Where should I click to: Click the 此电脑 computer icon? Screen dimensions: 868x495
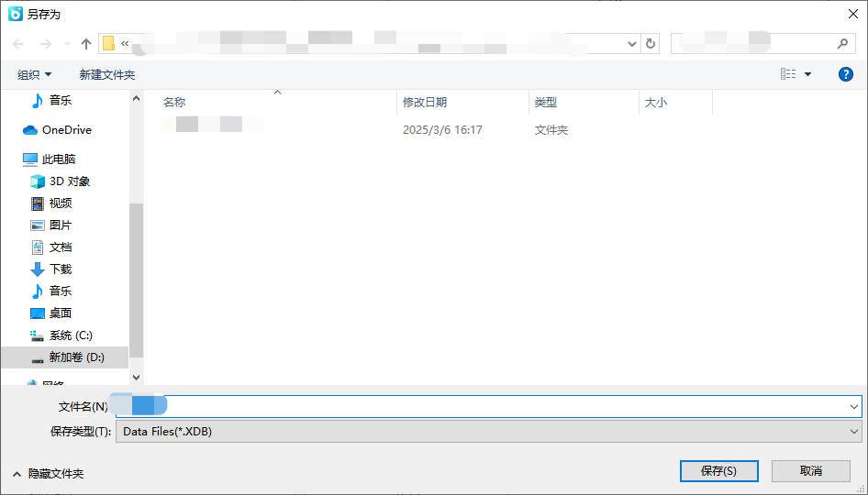coord(30,159)
